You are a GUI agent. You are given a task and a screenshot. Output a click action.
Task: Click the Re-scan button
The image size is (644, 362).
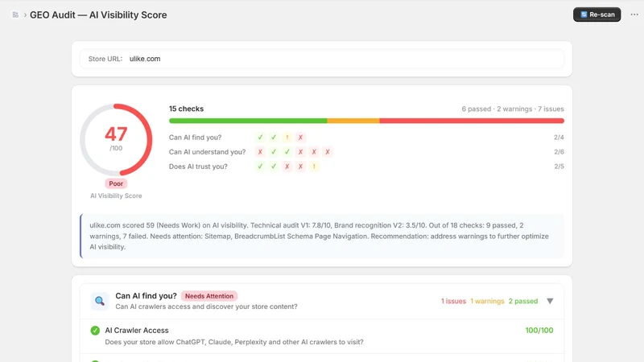(x=597, y=14)
